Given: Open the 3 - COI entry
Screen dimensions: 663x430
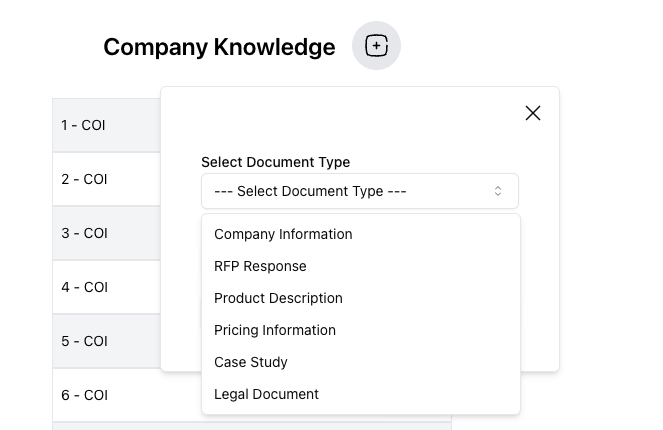Looking at the screenshot, I should coord(107,233).
